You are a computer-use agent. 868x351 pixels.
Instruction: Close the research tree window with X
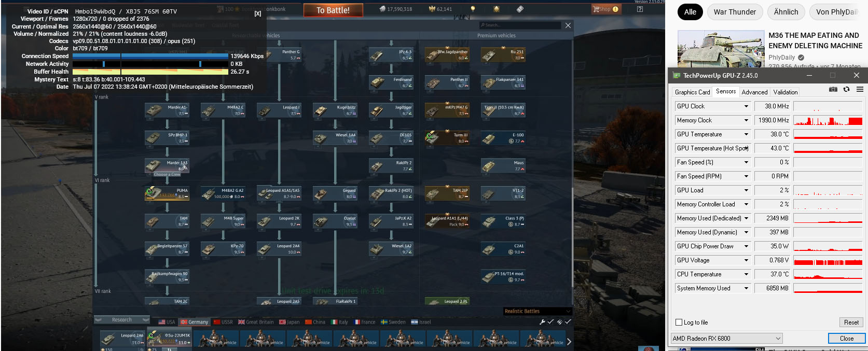pyautogui.click(x=568, y=25)
